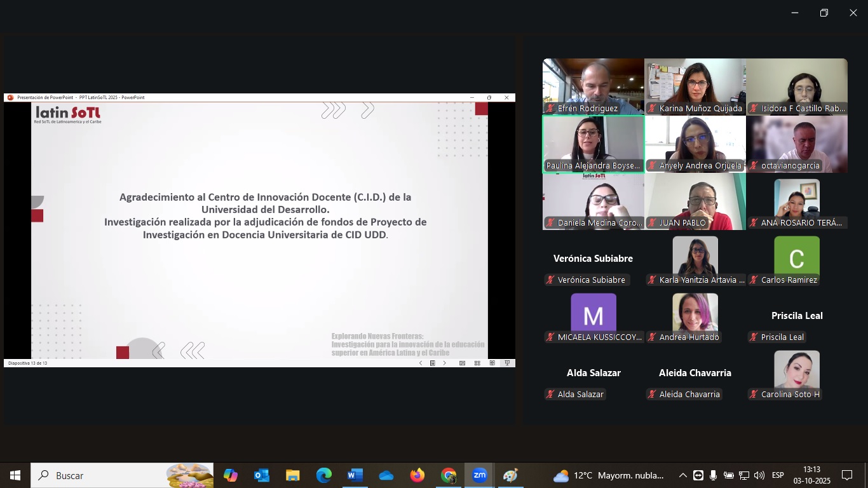The image size is (868, 488).
Task: Switch to Slide Sorter view
Action: coord(477,363)
